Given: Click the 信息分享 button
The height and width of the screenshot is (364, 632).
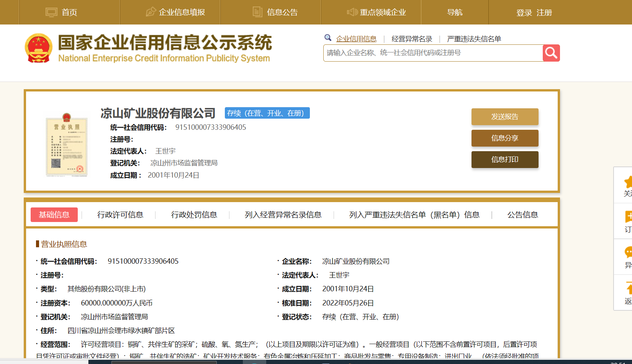Looking at the screenshot, I should click(x=505, y=138).
